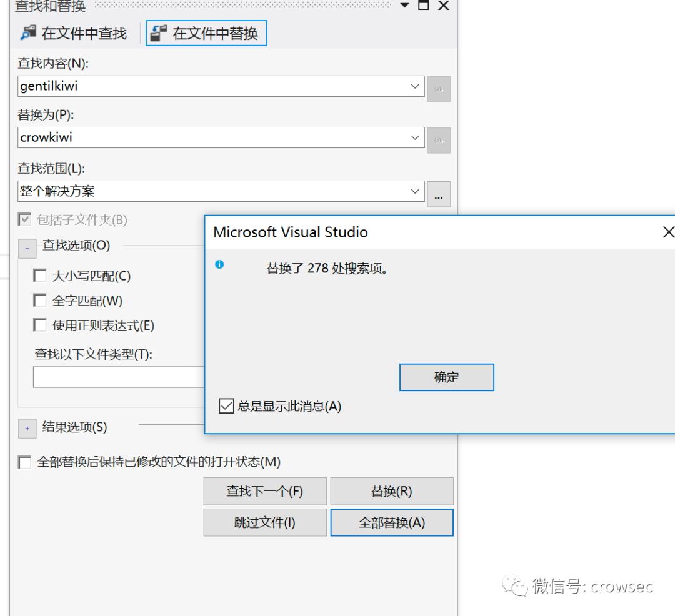Switch to 在文件中查找 tab
Screen dimensions: 675x616
(74, 33)
